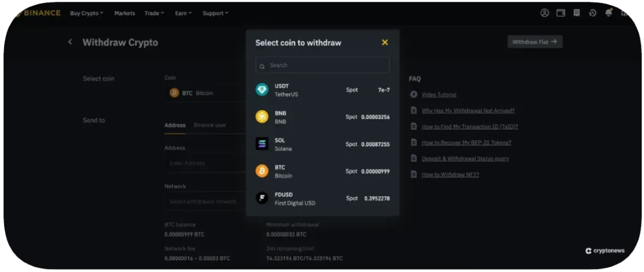Click the Withdraw Fiat button
This screenshot has height=272, width=644.
coord(535,42)
